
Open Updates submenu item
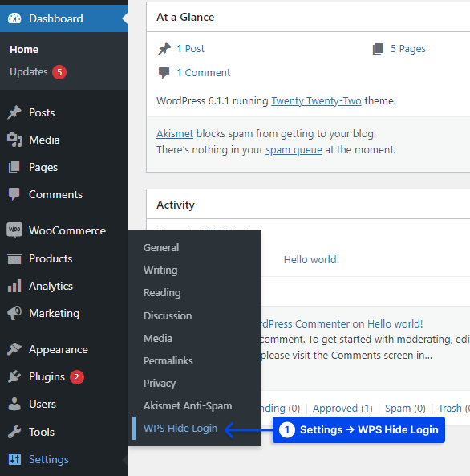click(29, 72)
